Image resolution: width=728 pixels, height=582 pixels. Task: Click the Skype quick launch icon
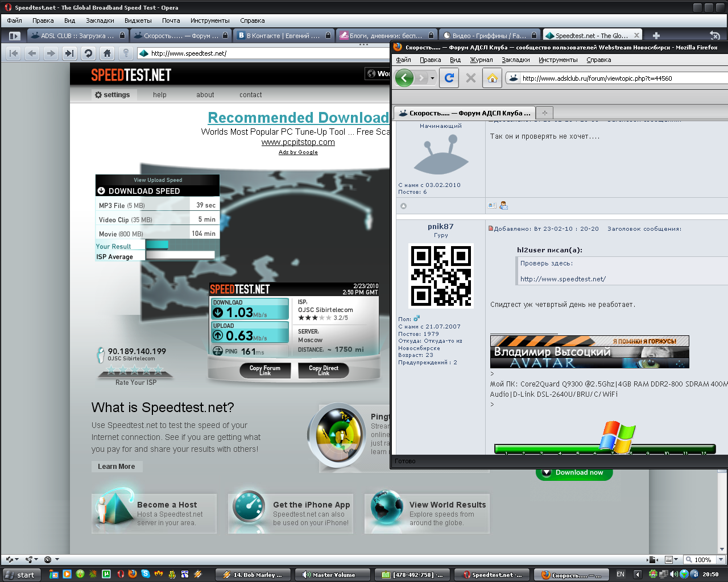(x=146, y=574)
